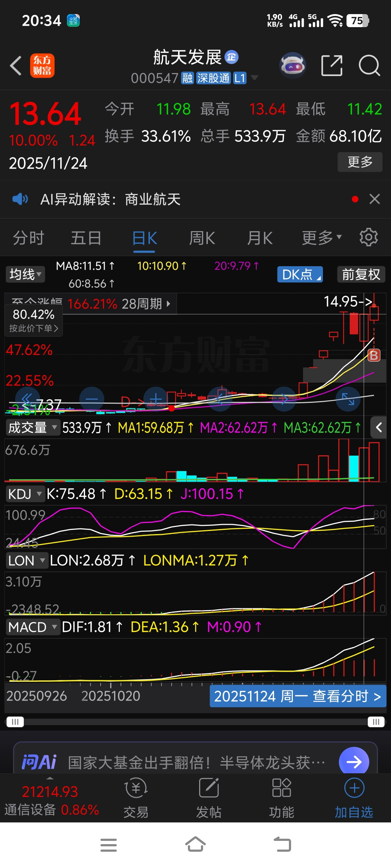Open 交易 trading
391x868 pixels.
136,798
